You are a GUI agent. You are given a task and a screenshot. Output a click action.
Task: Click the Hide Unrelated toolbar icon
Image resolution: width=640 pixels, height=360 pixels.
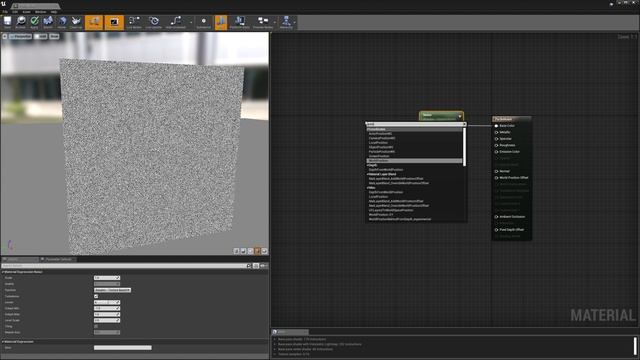[x=176, y=22]
